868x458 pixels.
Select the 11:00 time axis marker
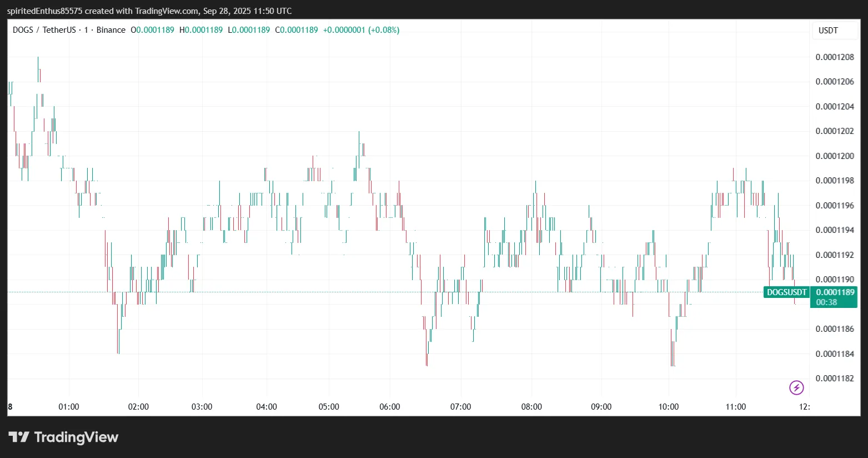coord(736,407)
